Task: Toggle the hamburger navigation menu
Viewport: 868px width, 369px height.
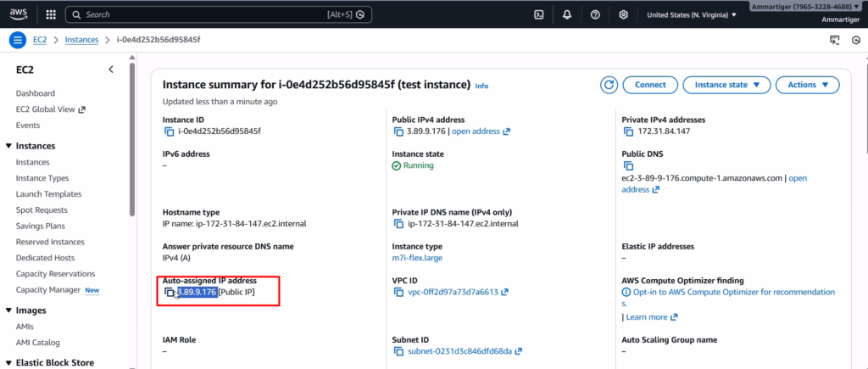Action: (x=18, y=40)
